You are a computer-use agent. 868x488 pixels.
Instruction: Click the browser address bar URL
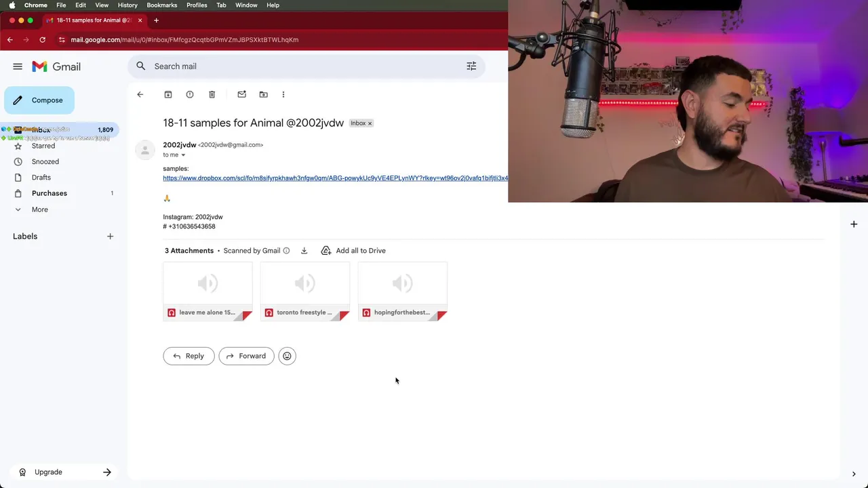coord(184,39)
